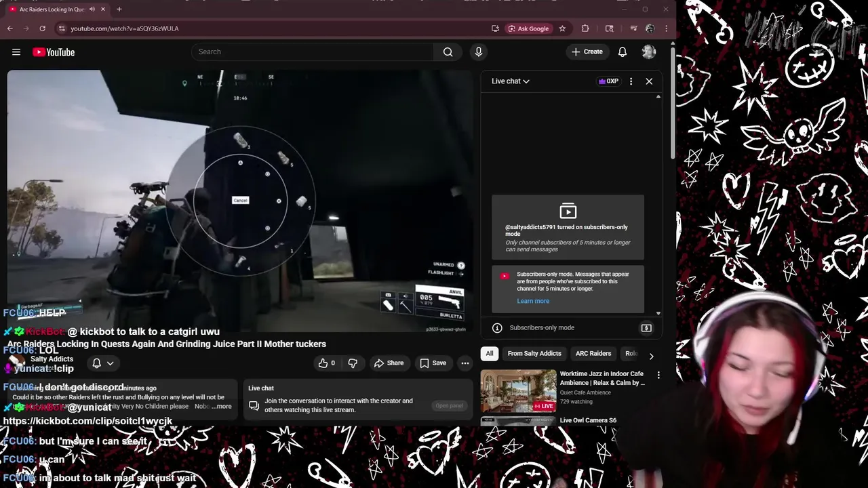Open options for Worktime Jazz video
Screen dimensions: 868x488
(658, 375)
